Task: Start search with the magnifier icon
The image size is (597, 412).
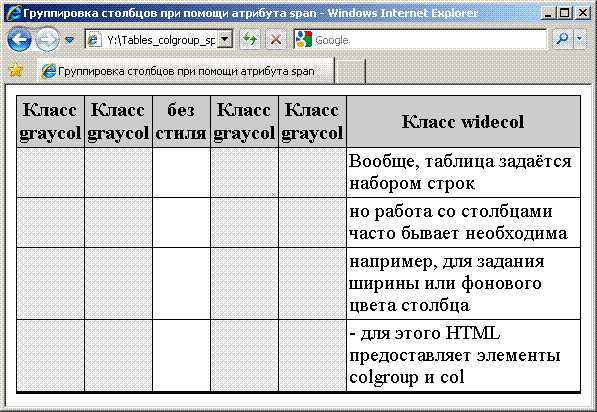Action: click(562, 39)
